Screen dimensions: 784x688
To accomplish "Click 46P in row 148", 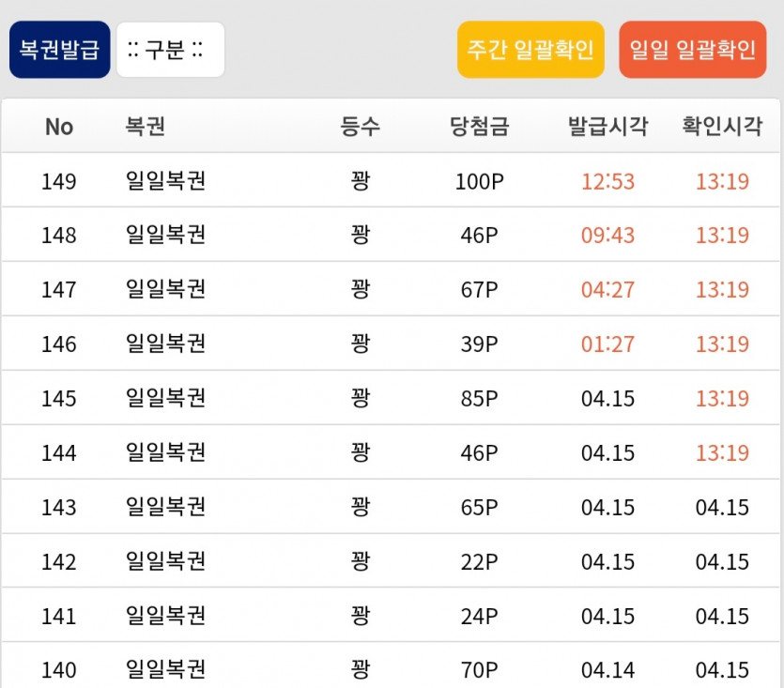I will click(480, 236).
